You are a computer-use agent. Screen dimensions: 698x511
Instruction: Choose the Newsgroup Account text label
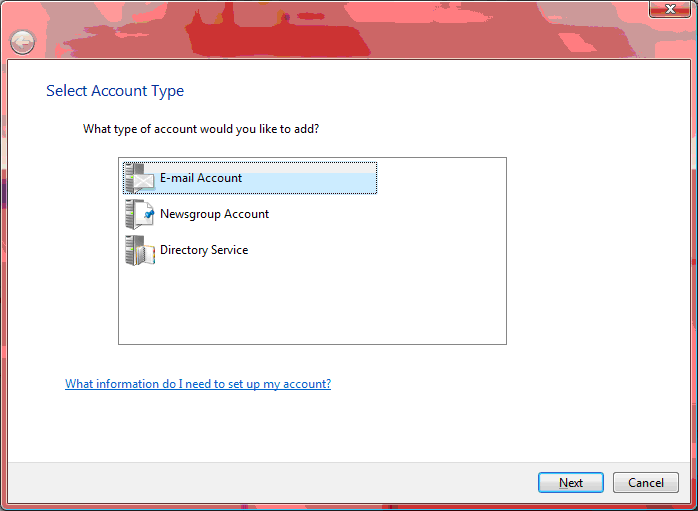pyautogui.click(x=214, y=214)
